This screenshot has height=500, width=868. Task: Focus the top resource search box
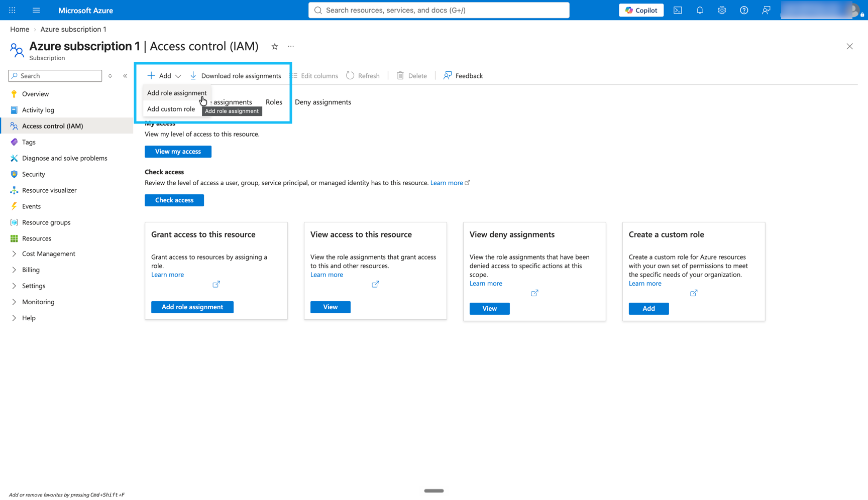(439, 10)
